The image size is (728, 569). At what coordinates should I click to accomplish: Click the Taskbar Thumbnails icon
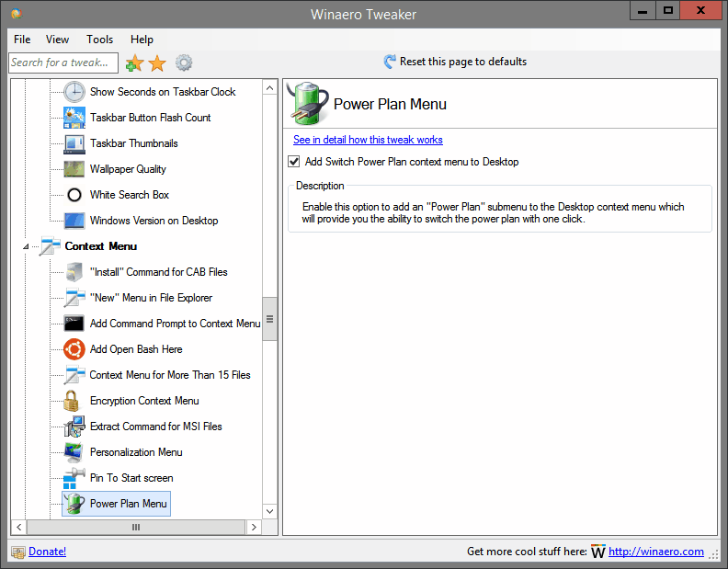pos(74,143)
